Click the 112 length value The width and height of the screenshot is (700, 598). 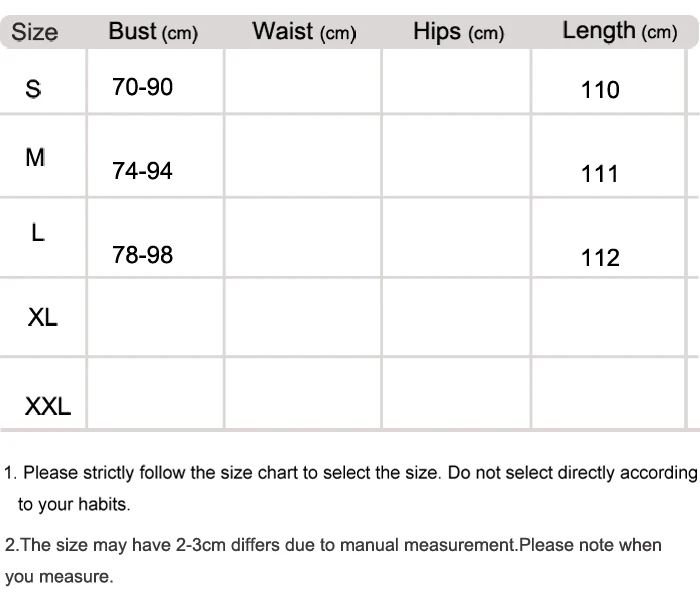pyautogui.click(x=600, y=257)
